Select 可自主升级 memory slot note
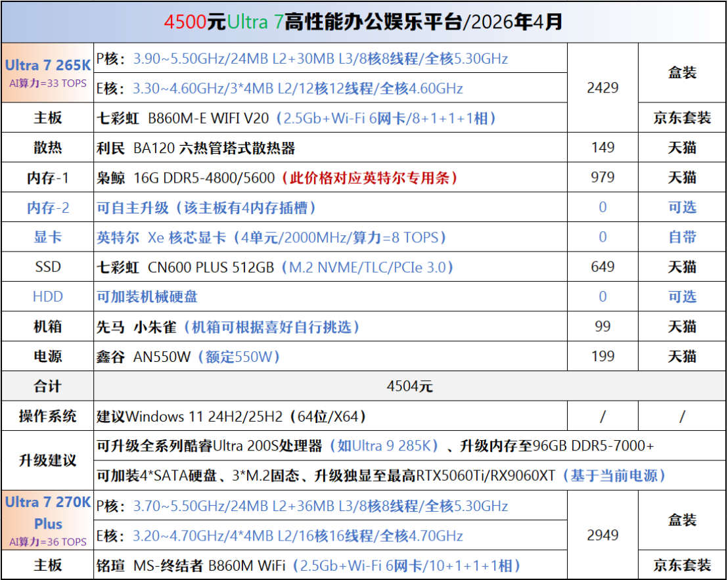The height and width of the screenshot is (580, 728). point(330,208)
